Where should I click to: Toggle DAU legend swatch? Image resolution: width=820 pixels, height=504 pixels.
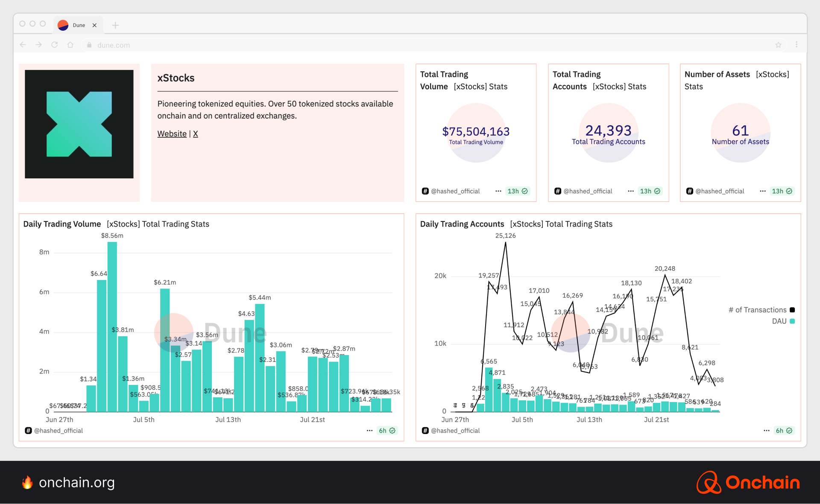click(x=792, y=321)
